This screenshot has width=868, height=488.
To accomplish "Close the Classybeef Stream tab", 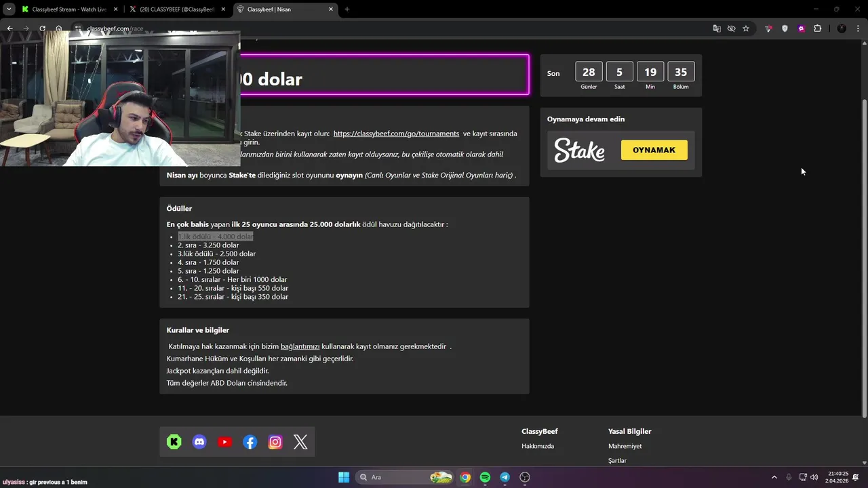I will click(x=115, y=9).
